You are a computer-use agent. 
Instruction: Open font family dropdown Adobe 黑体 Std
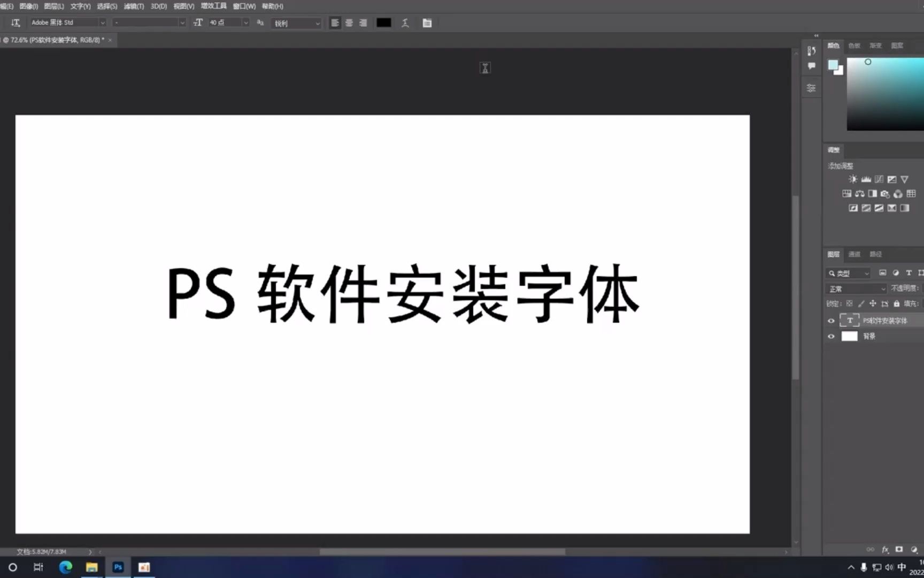[68, 22]
